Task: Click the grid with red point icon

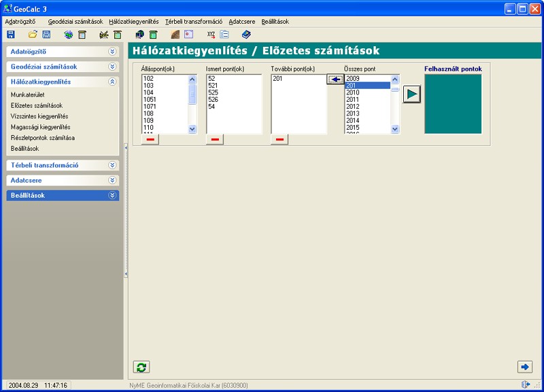Action: coord(189,35)
